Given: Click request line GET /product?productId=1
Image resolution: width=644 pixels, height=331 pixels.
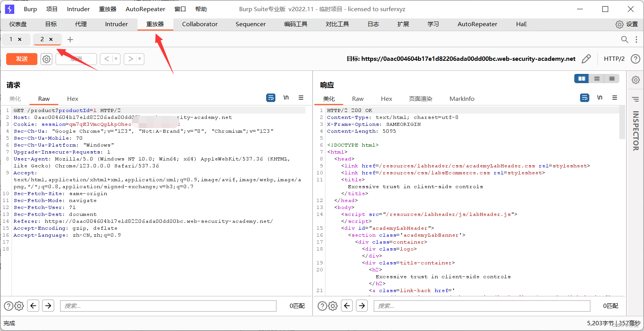Looking at the screenshot, I should pos(67,110).
